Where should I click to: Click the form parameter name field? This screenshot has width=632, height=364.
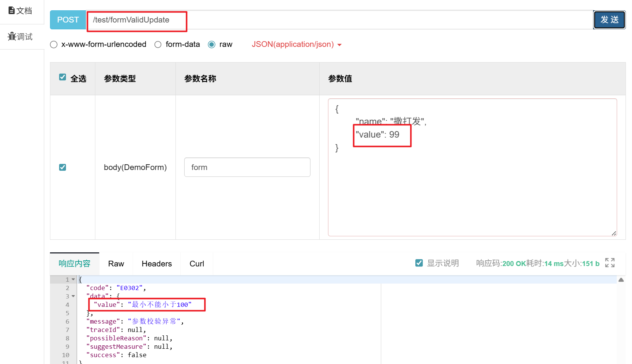(x=247, y=167)
